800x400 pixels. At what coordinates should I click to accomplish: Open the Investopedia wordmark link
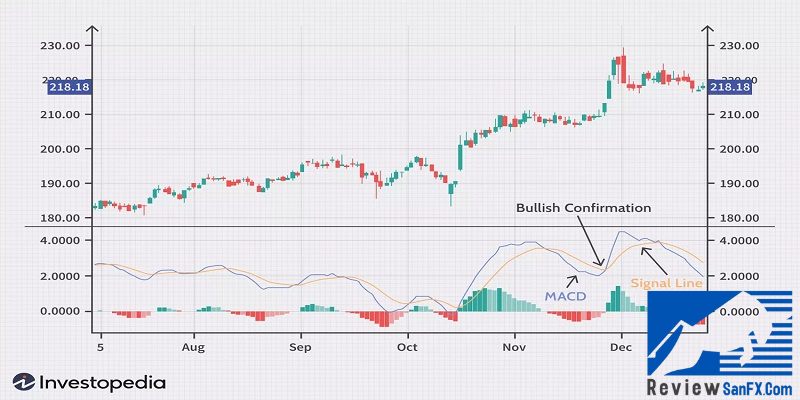click(x=97, y=382)
